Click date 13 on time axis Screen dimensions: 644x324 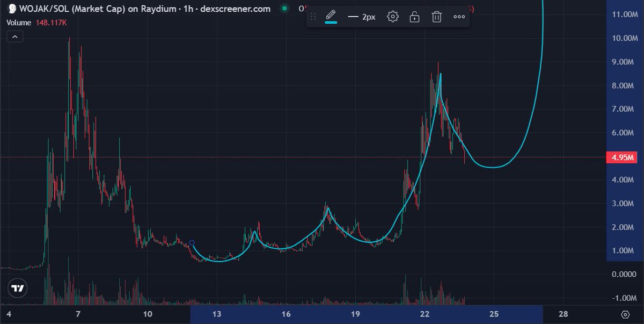tap(217, 314)
